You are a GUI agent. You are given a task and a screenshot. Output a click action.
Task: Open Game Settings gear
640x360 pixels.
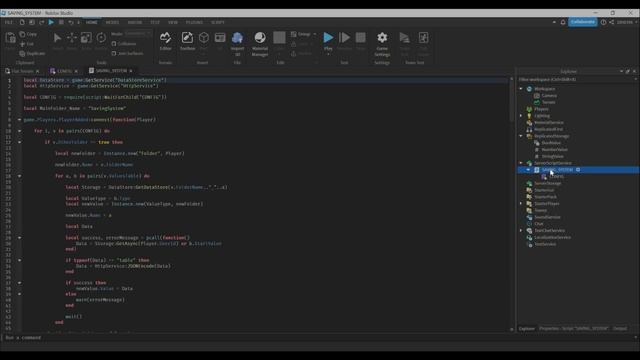[x=382, y=44]
